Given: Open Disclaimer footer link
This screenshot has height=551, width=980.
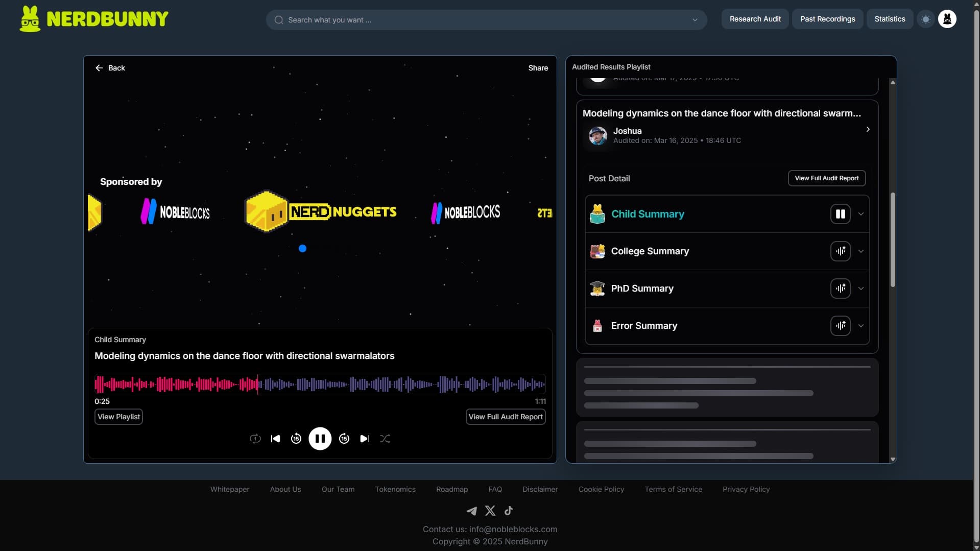Looking at the screenshot, I should coord(540,489).
